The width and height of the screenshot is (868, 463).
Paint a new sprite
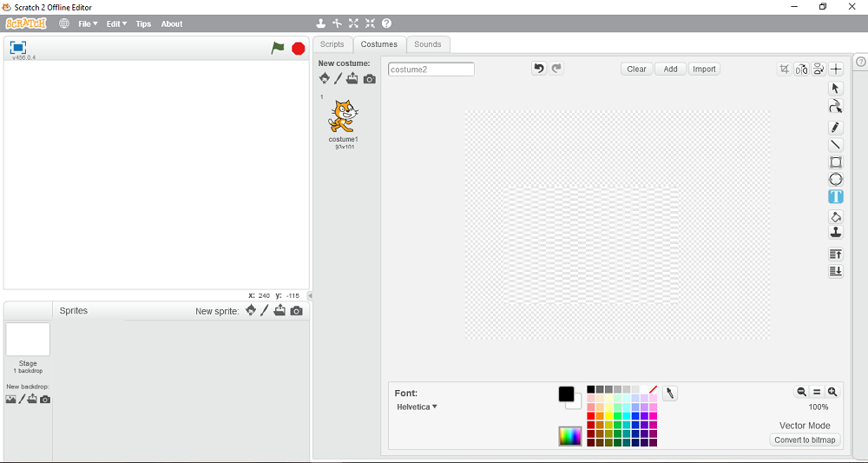[264, 310]
